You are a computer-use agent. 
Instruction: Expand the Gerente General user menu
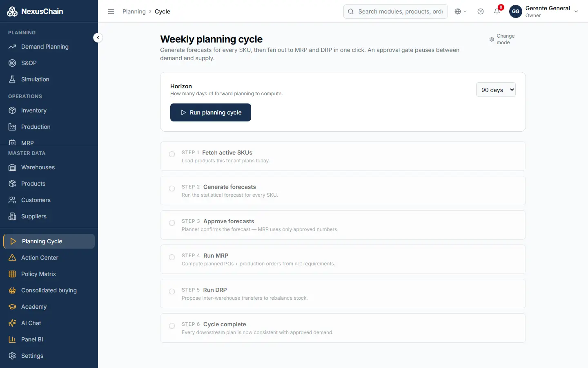coord(544,11)
